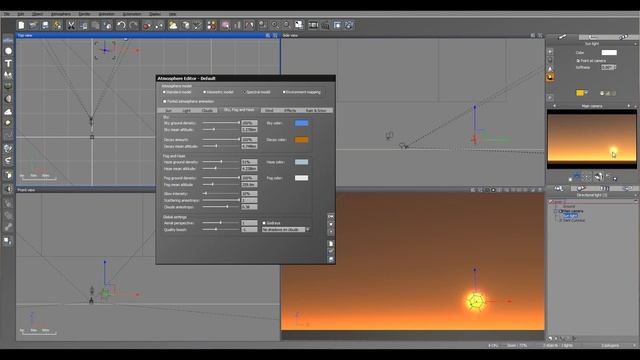The height and width of the screenshot is (360, 640).
Task: Open the Rain & Snow tab
Action: (x=316, y=111)
